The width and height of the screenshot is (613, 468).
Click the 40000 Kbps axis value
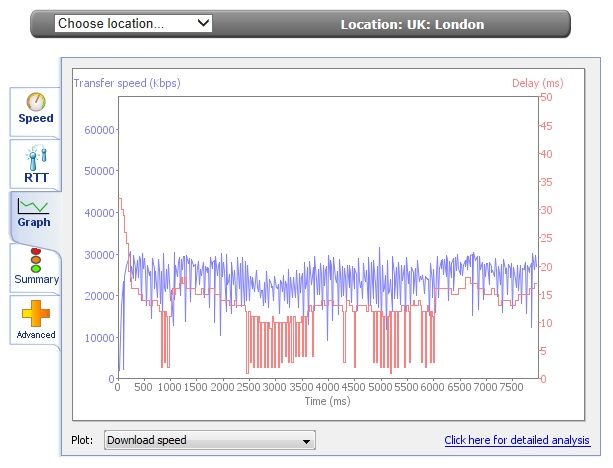pos(99,213)
